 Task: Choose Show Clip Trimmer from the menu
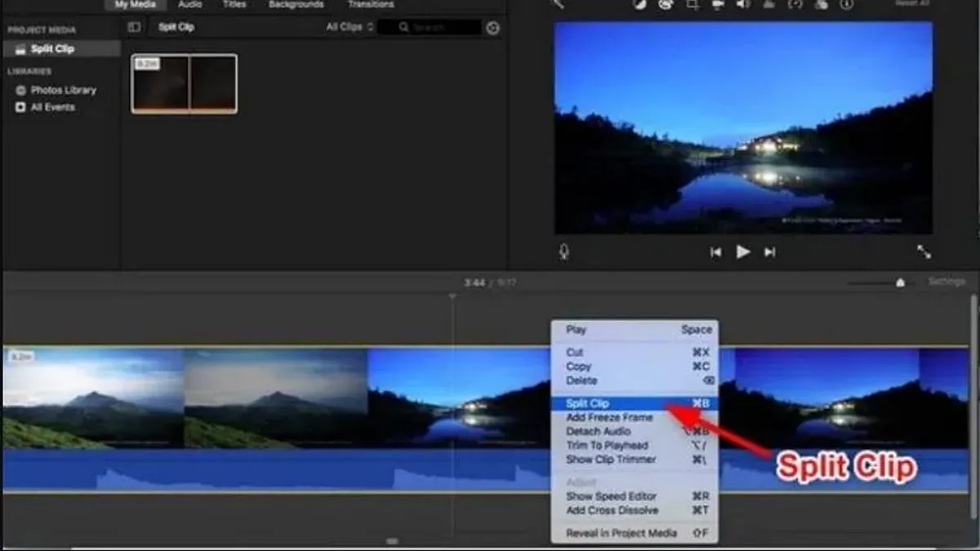pyautogui.click(x=635, y=459)
